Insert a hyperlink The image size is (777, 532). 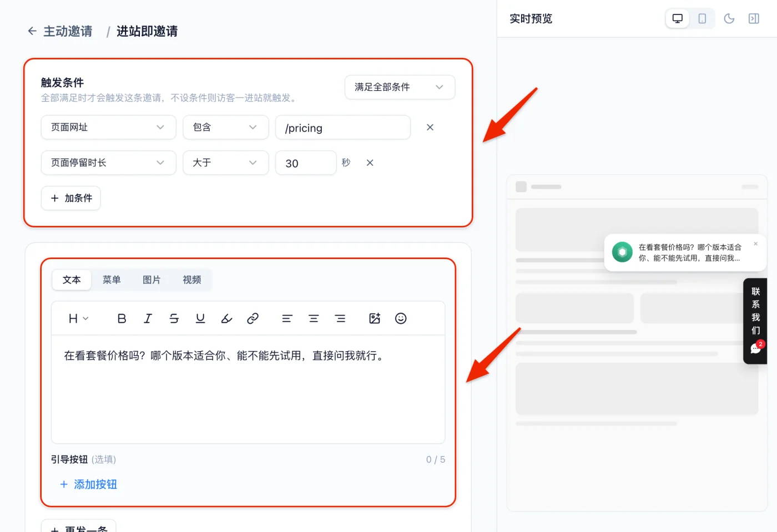click(x=253, y=318)
